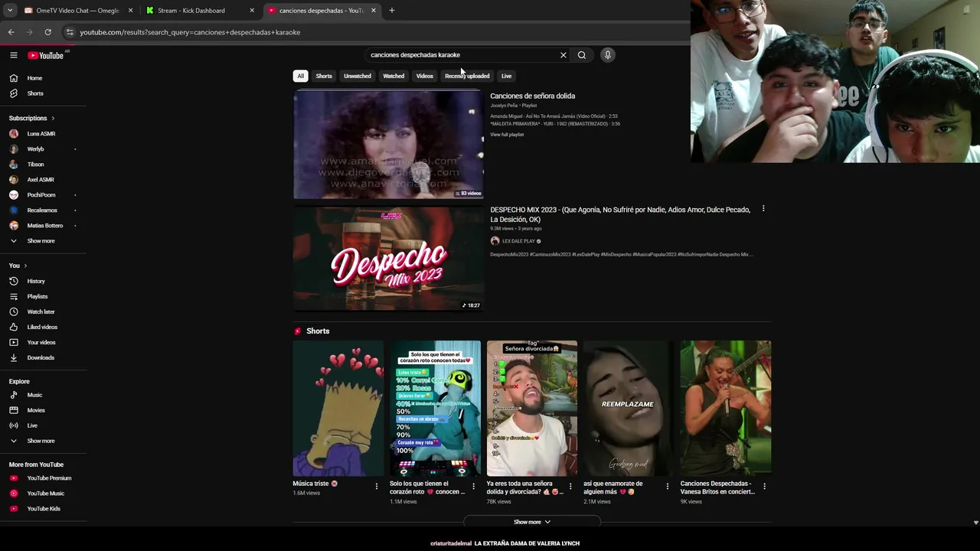Open Luna ASMR subscription channel
Screen dimensions: 980x551
coord(41,134)
